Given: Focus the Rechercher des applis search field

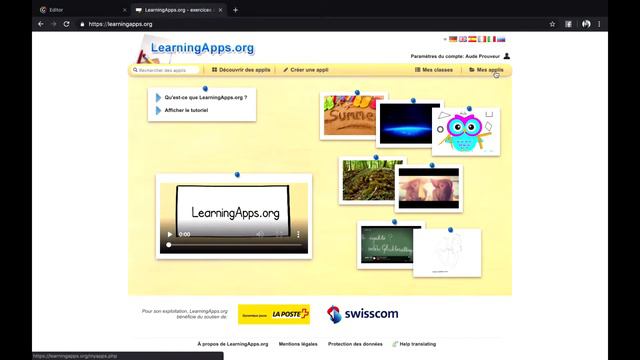Looking at the screenshot, I should click(166, 70).
